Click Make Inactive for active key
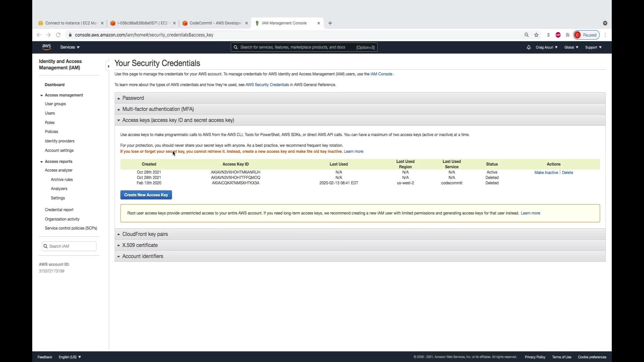 [546, 172]
